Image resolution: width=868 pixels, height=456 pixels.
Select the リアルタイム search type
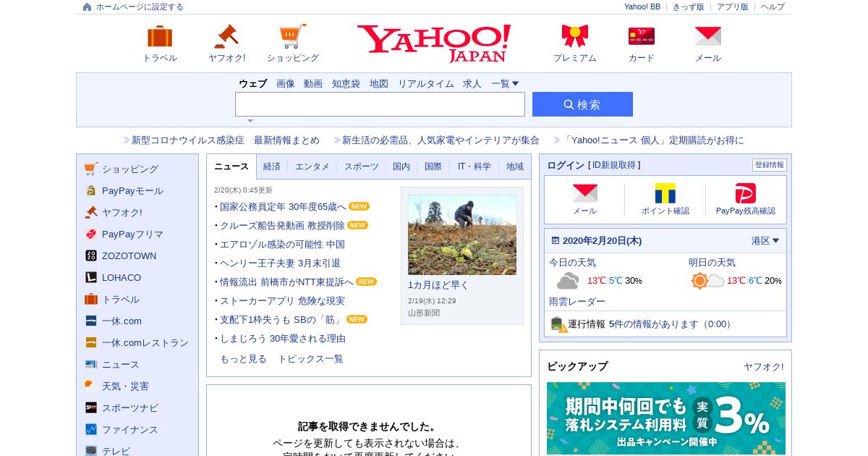coord(426,83)
